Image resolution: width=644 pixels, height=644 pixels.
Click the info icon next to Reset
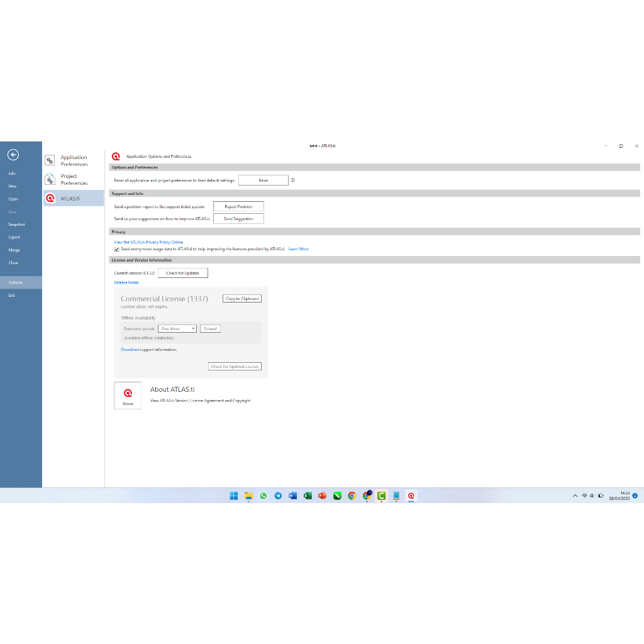293,180
